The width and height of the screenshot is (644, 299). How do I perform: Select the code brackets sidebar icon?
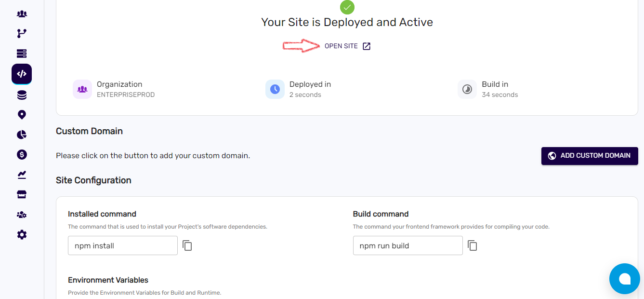pos(22,74)
